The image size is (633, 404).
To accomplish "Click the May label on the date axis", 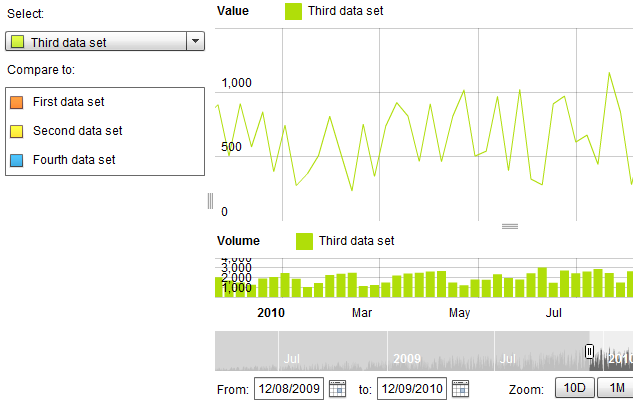I will pos(459,313).
